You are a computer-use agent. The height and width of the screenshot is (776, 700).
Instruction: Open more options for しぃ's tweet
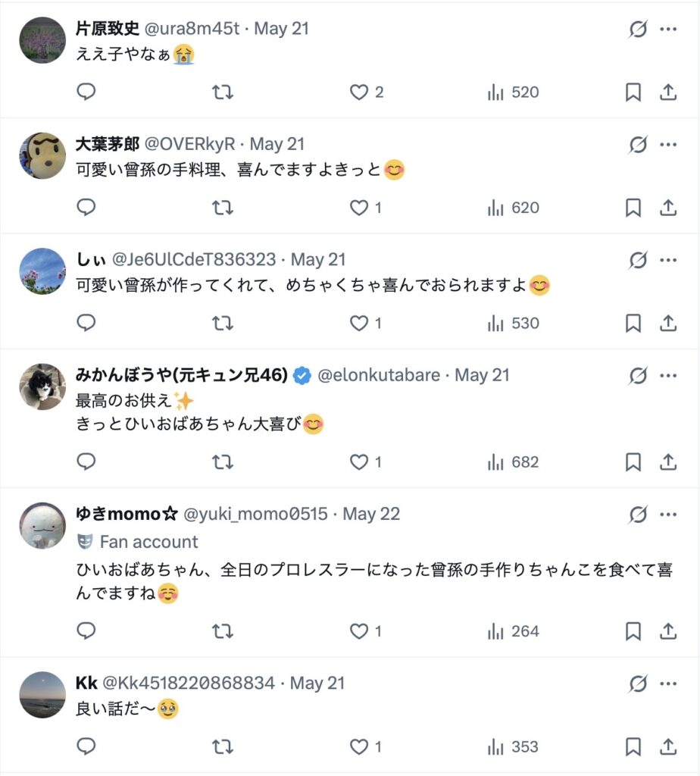(667, 261)
